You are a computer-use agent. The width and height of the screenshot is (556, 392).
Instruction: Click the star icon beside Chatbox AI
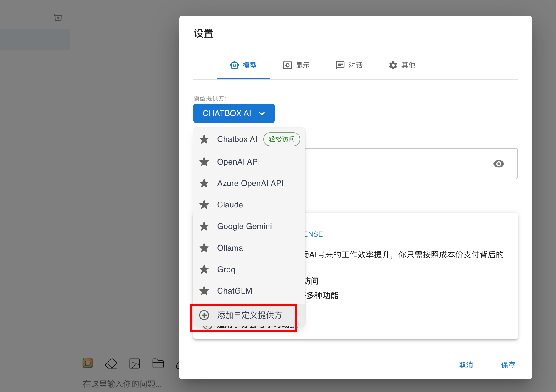204,139
